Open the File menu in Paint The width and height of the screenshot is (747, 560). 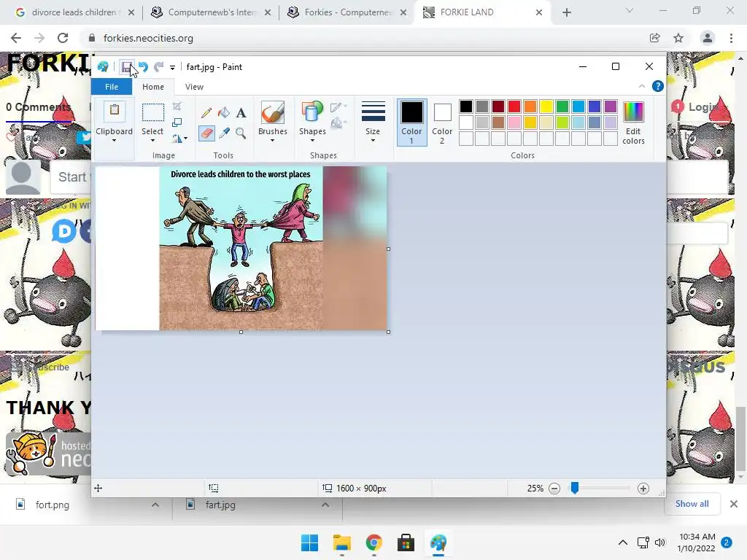(112, 87)
